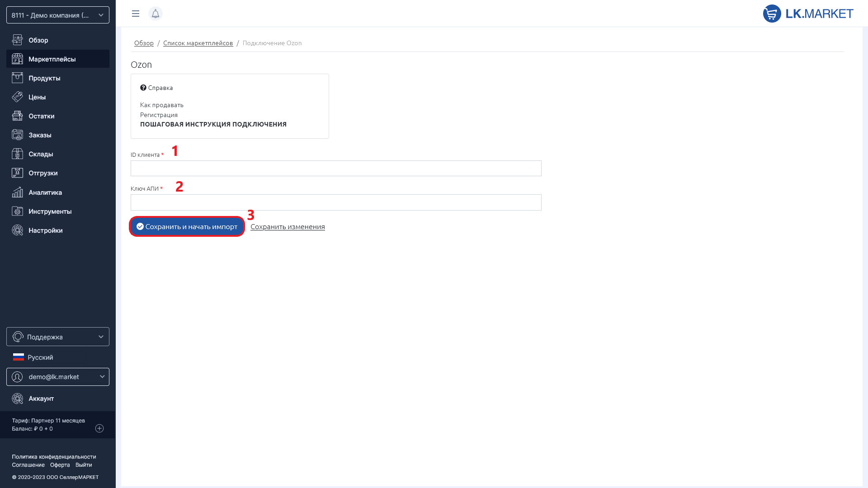Click the Склады warehouse icon
Image resolution: width=868 pixels, height=488 pixels.
coord(17,154)
